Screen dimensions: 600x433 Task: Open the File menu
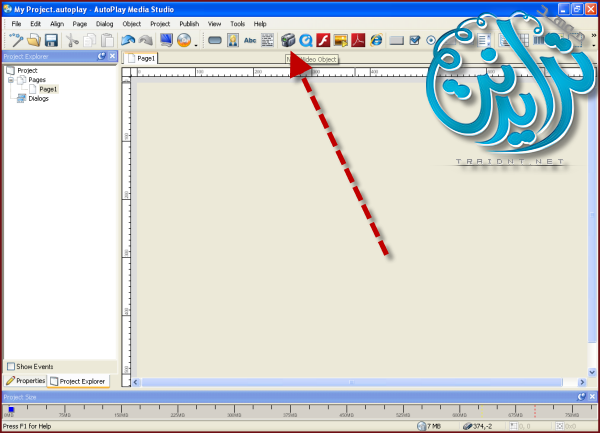tap(16, 24)
